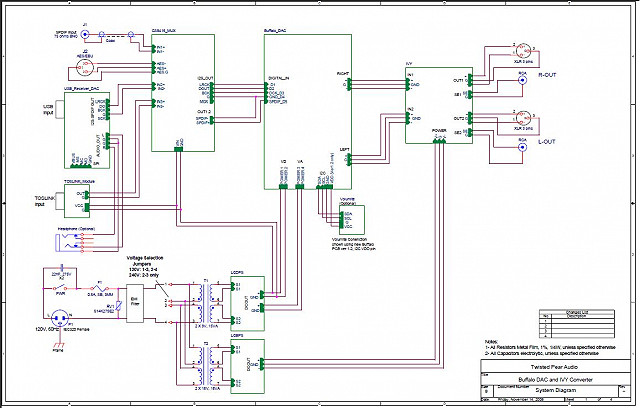Click the TOSLINK_Module label
The image size is (640, 408).
pos(79,181)
